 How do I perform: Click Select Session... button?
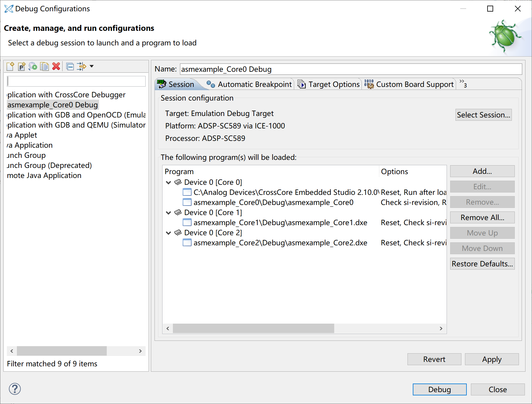[484, 115]
